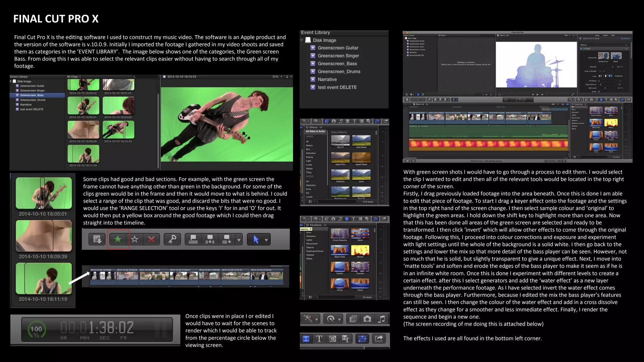Switch to the Info inspector tab
This screenshot has height=362, width=644.
point(613,35)
